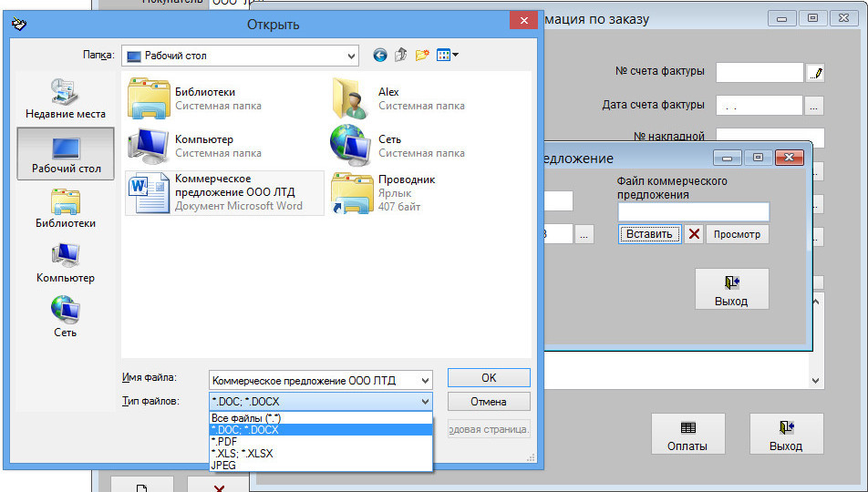This screenshot has height=492, width=868.
Task: Click Оплаты button in order window
Action: click(687, 434)
